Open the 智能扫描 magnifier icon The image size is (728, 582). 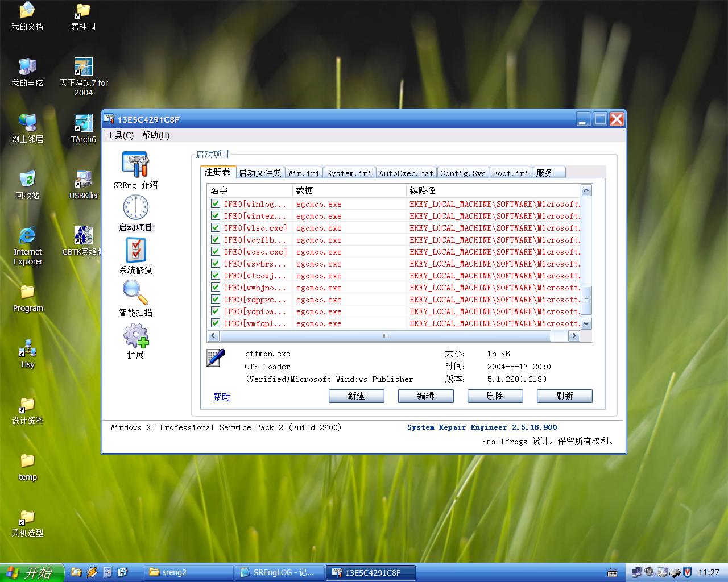pos(135,293)
